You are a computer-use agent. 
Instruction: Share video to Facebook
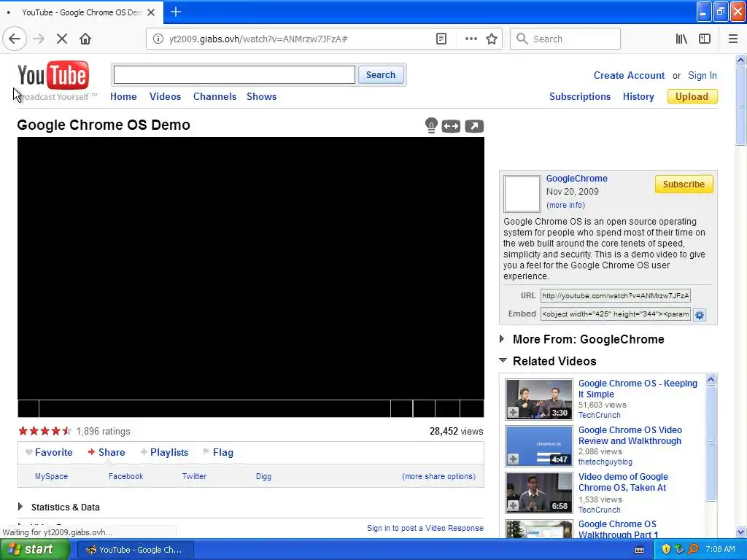tap(125, 476)
